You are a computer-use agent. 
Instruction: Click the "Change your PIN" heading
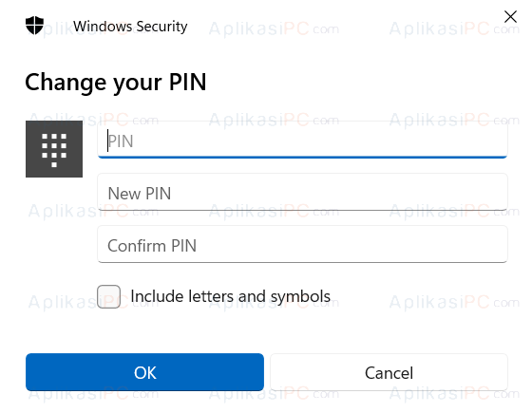(116, 83)
